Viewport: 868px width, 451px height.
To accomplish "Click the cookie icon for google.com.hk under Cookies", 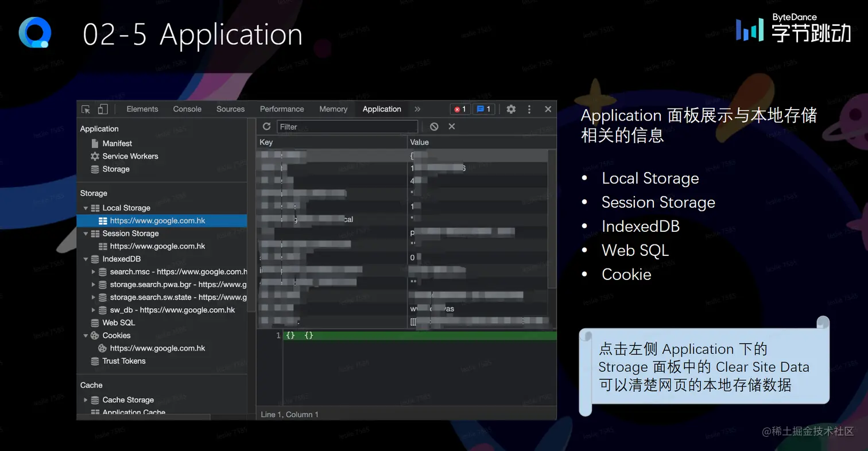I will coord(103,348).
